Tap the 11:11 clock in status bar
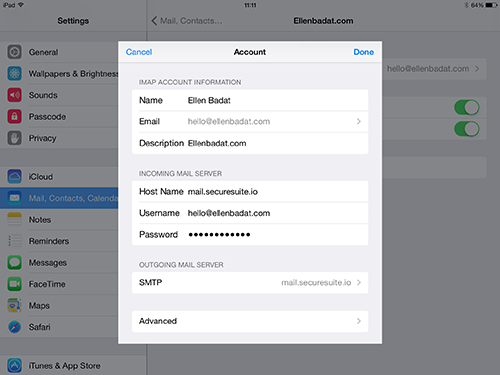Screen dimensions: 500x375 (250, 5)
